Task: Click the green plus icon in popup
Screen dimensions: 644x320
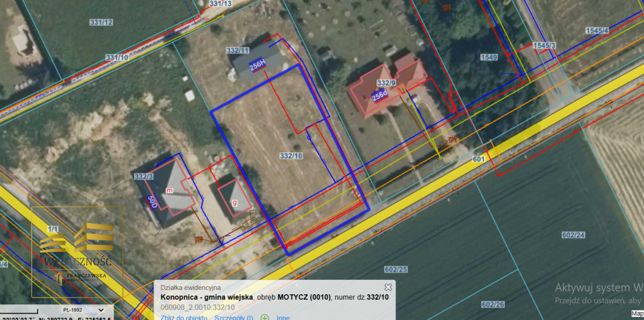Action: (265, 317)
